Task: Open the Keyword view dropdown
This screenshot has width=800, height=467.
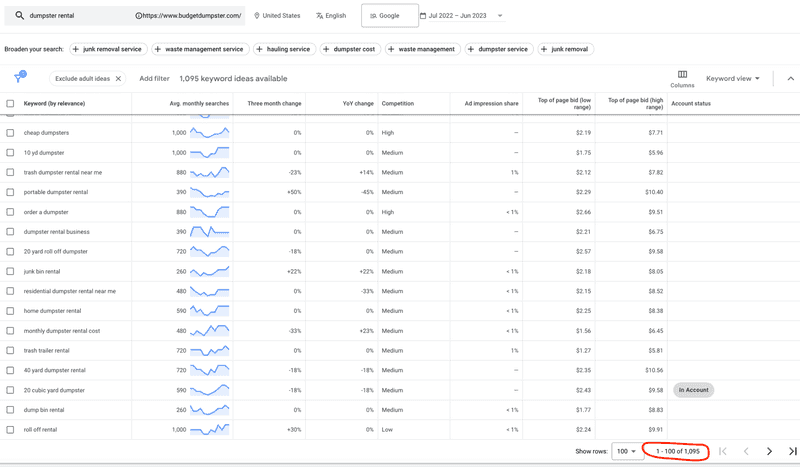Action: [x=732, y=78]
